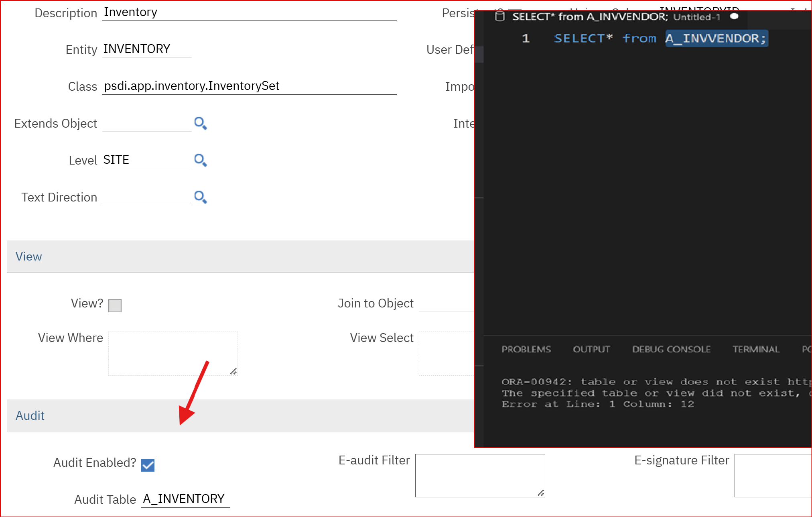This screenshot has width=812, height=517.
Task: Toggle the View? checkbox
Action: pos(115,305)
